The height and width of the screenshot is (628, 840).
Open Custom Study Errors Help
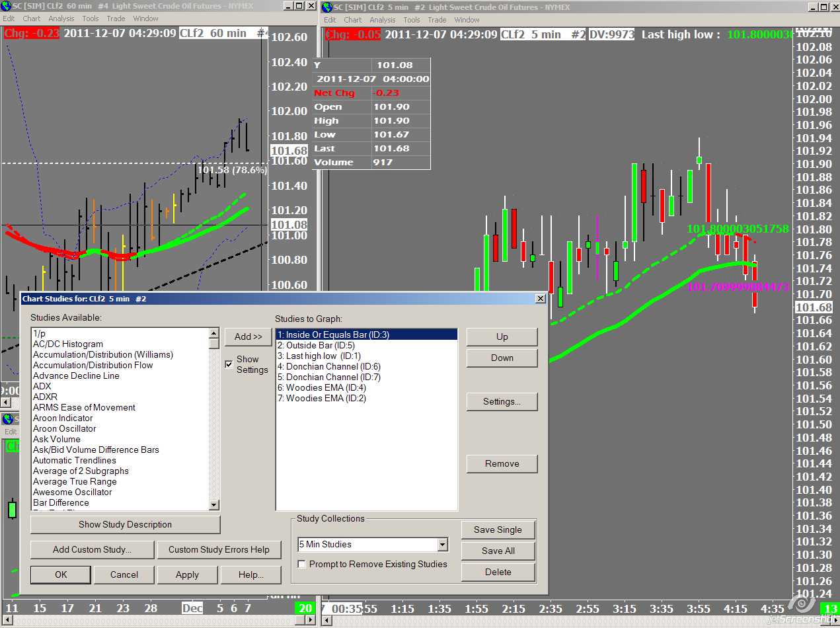219,549
